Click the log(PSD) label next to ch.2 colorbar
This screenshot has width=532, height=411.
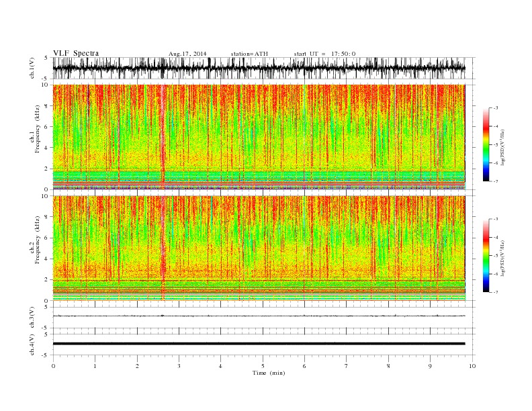pos(503,258)
